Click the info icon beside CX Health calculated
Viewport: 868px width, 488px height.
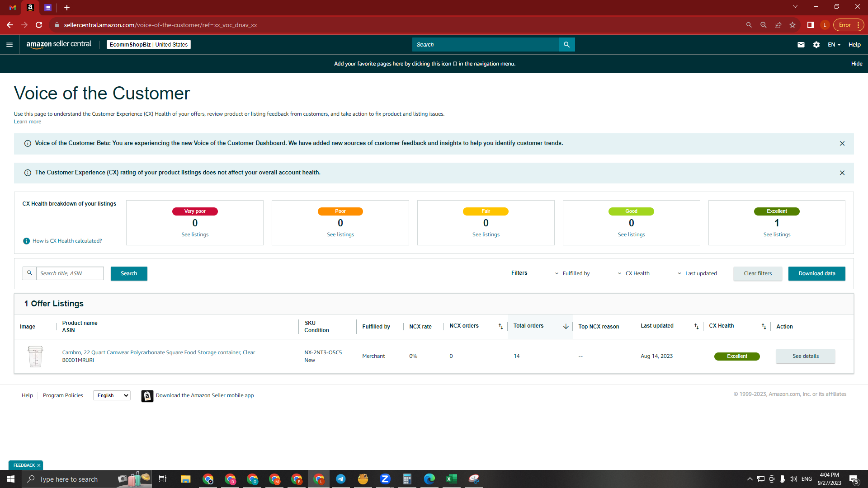26,241
